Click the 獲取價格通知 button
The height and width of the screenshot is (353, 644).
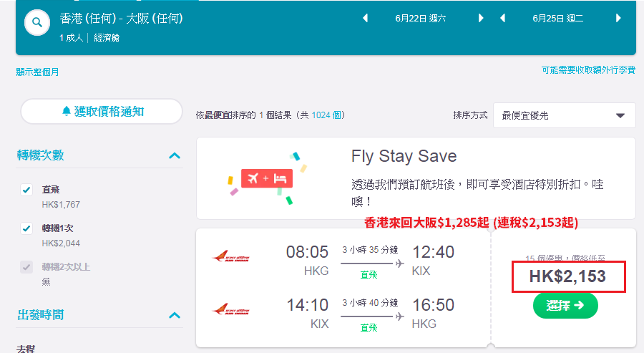coord(102,112)
